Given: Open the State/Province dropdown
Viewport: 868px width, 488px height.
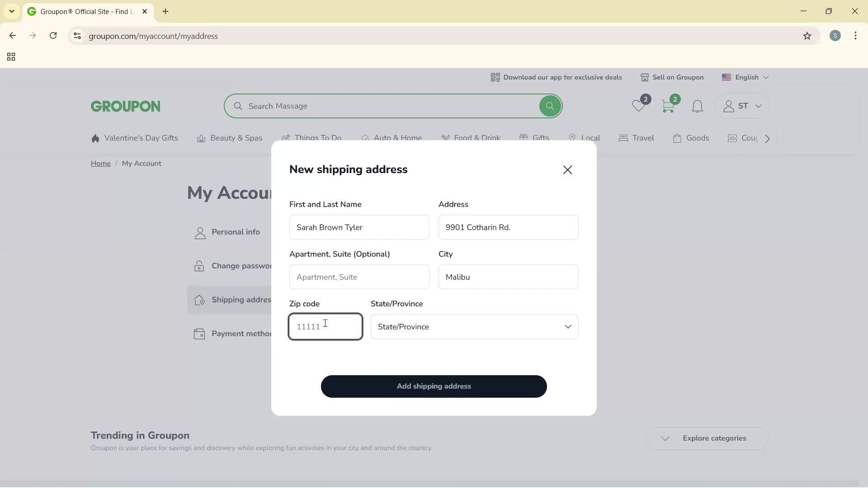Looking at the screenshot, I should tap(474, 327).
